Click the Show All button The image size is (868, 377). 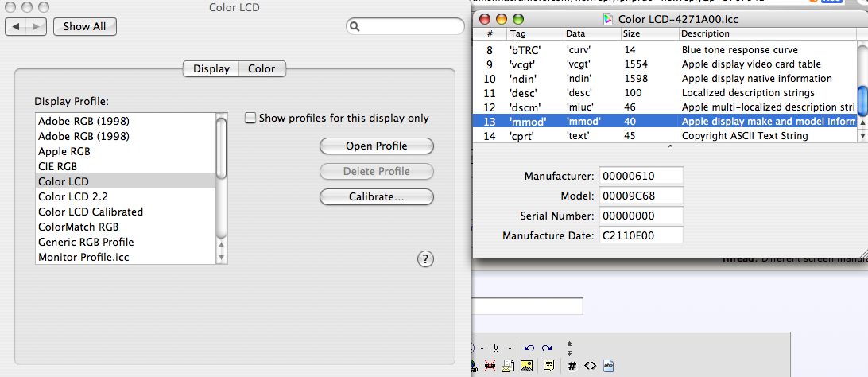pyautogui.click(x=85, y=26)
